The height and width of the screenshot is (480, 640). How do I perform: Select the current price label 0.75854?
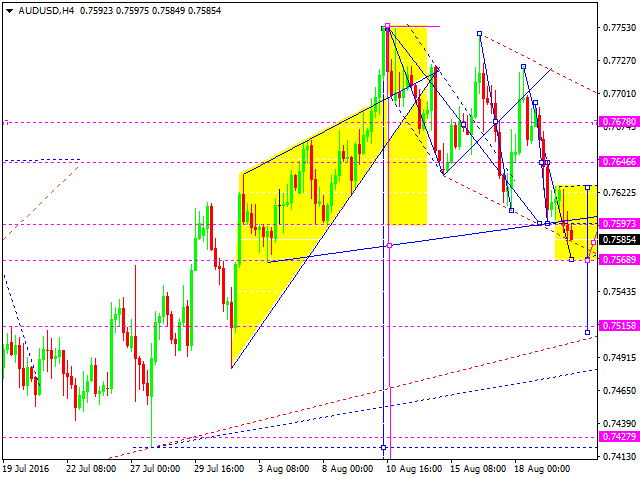coord(619,240)
